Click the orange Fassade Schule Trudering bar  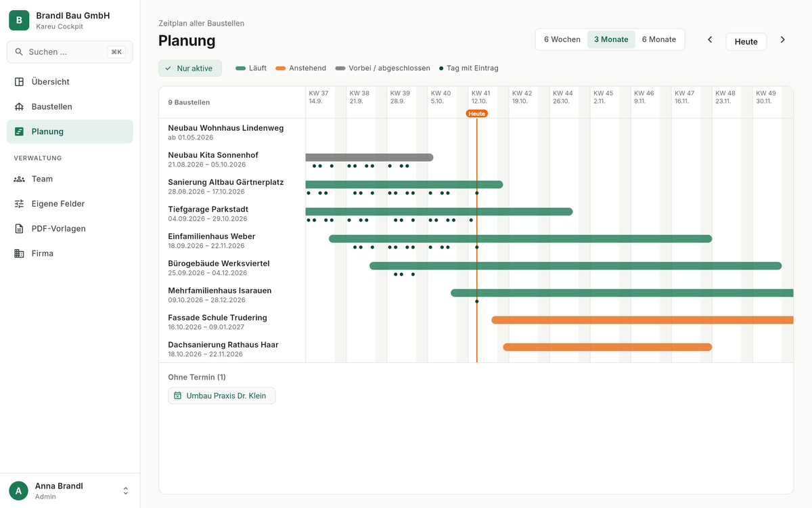(642, 320)
